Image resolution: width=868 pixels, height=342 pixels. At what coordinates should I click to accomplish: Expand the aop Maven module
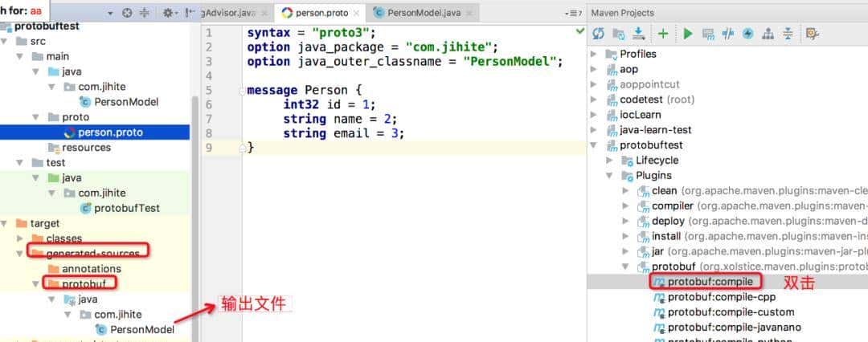pos(595,69)
